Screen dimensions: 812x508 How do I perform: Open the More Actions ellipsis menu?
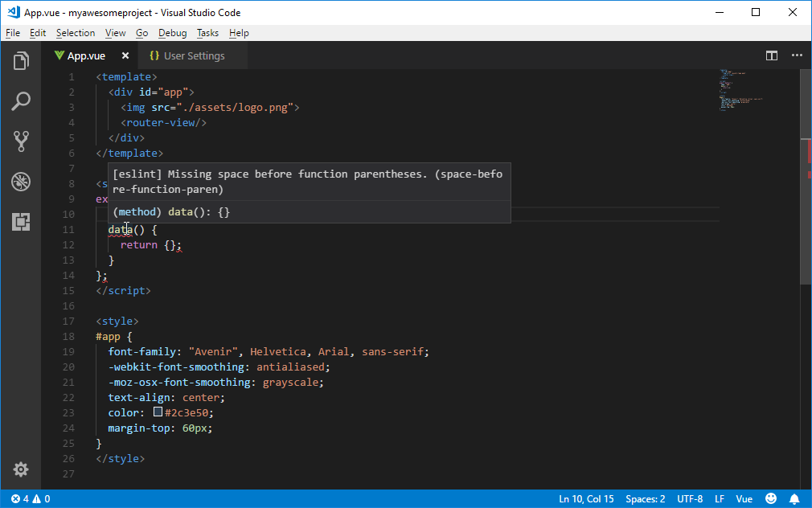coord(797,55)
